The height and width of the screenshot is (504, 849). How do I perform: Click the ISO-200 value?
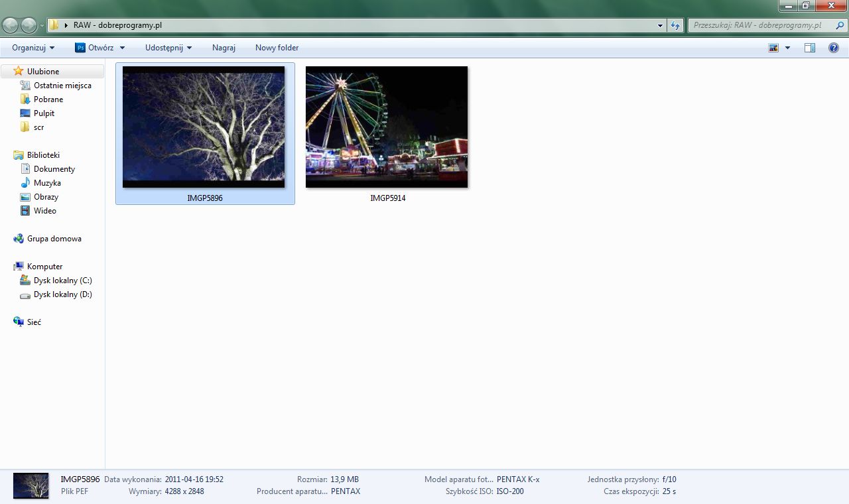click(x=509, y=491)
